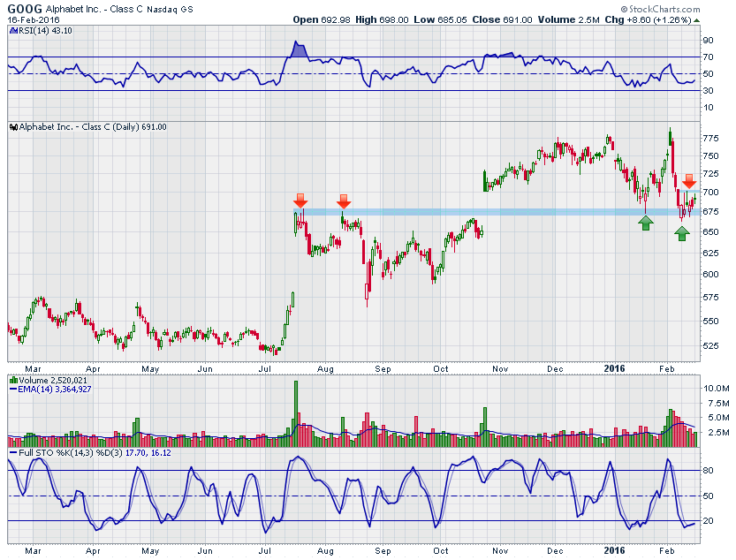The image size is (736, 560).
Task: Click the 30 label on the RSI axis
Action: (x=708, y=91)
